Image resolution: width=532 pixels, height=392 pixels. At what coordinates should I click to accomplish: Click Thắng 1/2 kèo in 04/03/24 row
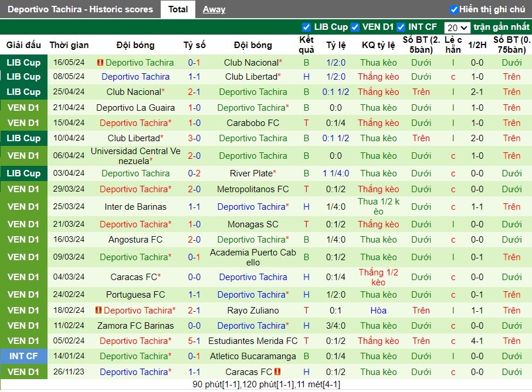point(378,277)
